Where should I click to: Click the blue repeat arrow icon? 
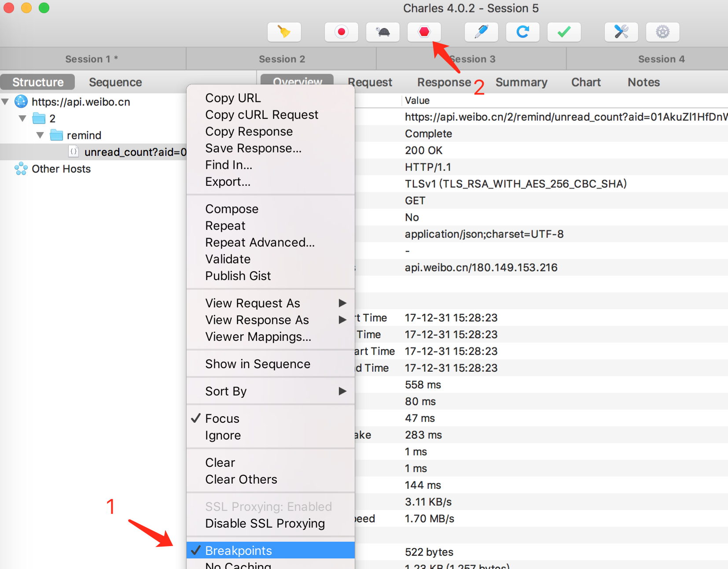tap(523, 32)
